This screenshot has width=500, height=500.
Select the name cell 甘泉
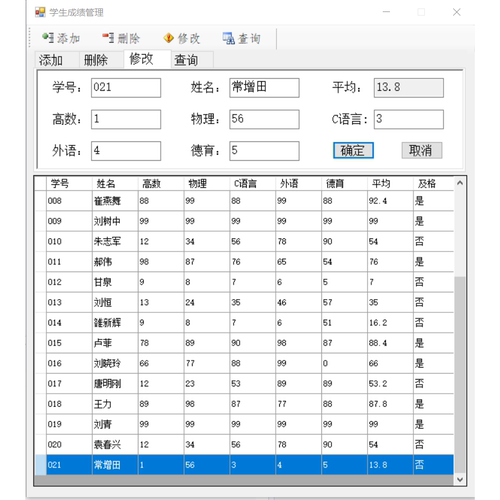tap(115, 282)
